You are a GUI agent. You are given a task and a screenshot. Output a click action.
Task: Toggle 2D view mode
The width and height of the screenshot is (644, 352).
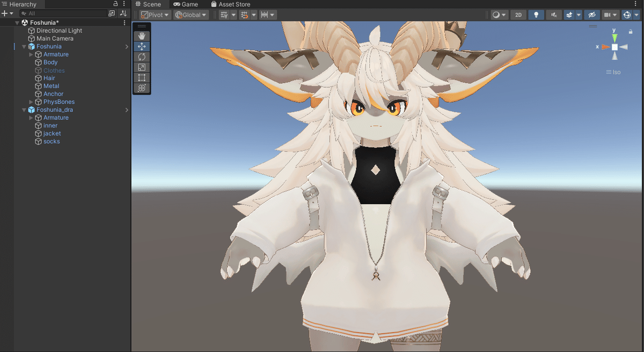[518, 15]
